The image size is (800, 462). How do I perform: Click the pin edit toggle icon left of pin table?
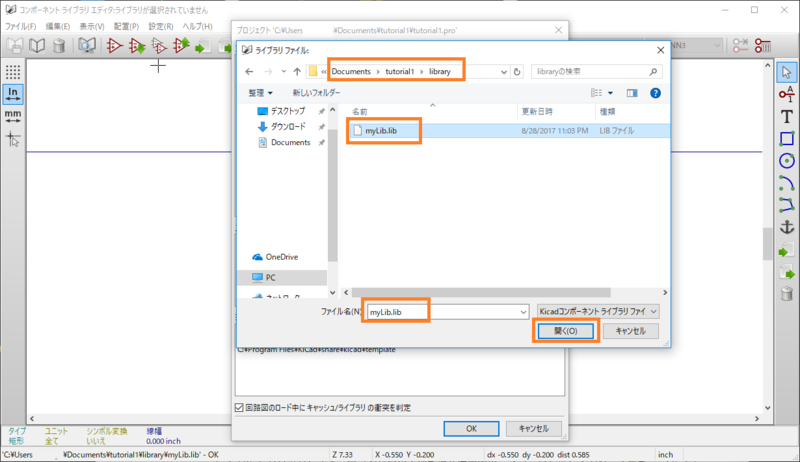click(x=740, y=46)
